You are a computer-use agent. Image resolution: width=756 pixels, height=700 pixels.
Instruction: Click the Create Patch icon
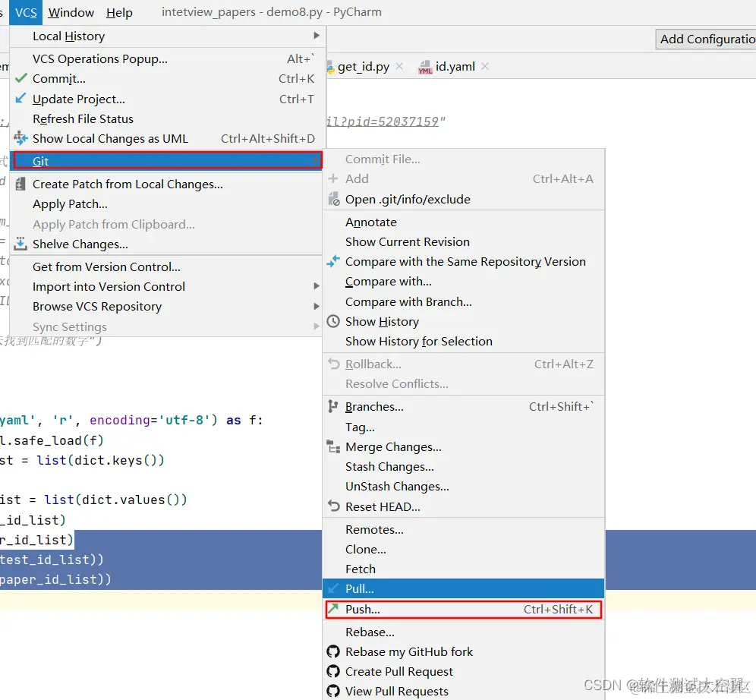pos(20,184)
